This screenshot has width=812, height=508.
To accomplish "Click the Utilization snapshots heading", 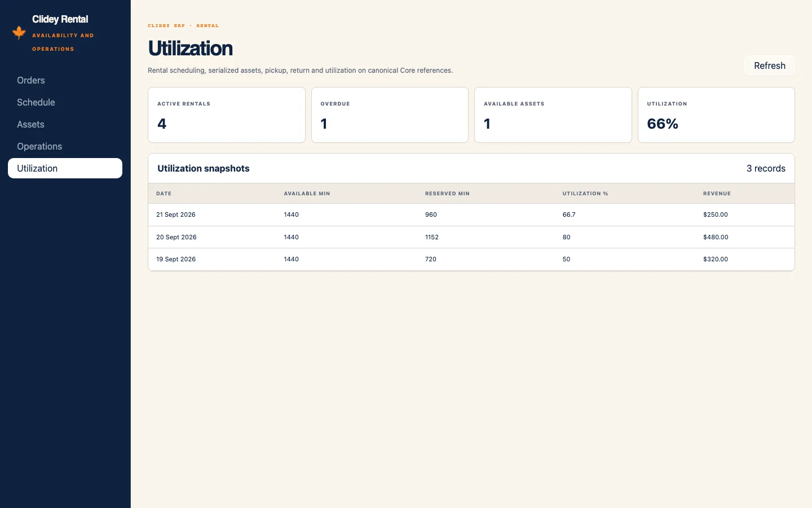I will pyautogui.click(x=204, y=168).
